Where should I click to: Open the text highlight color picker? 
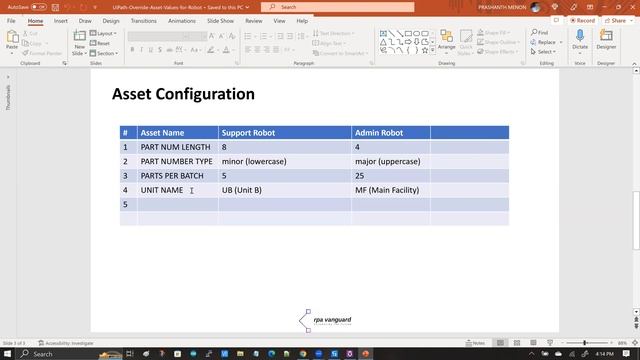tap(212, 50)
